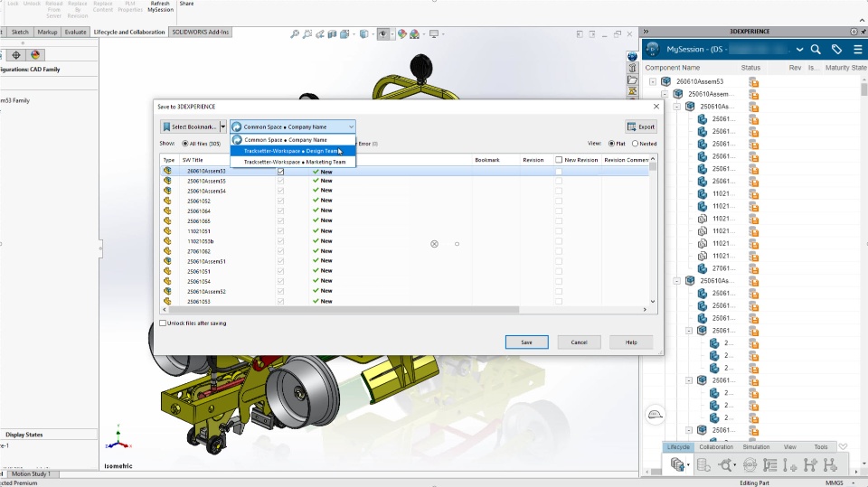
Task: Click the crosshair manager tab icon
Action: click(16, 55)
